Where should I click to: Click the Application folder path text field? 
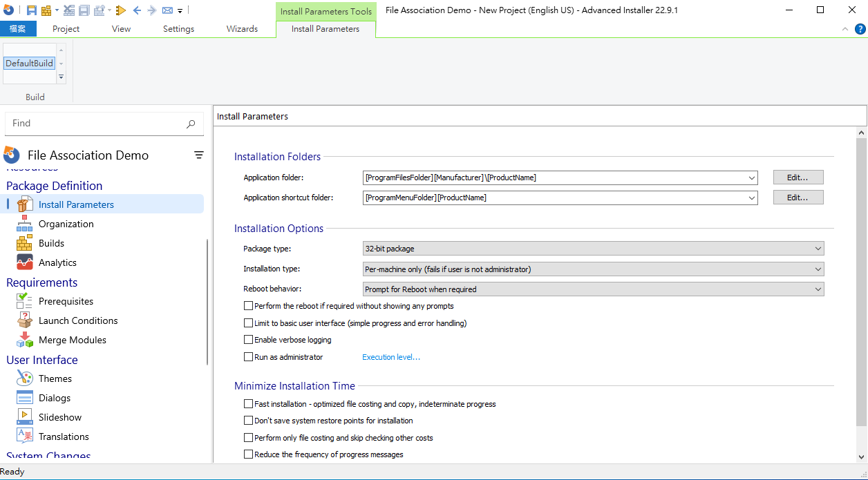(554, 178)
